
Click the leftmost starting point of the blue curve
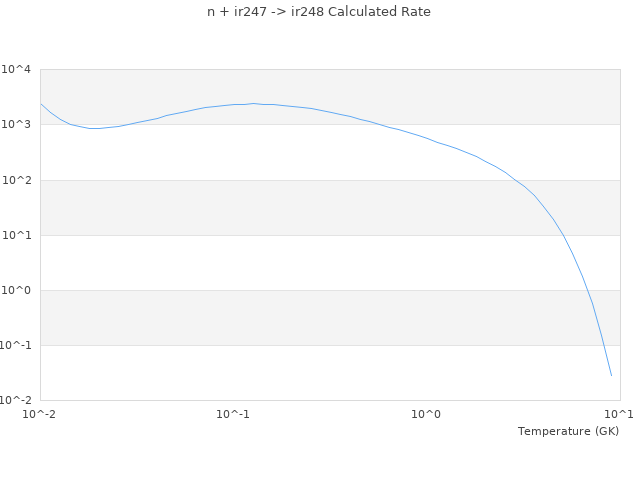click(x=40, y=103)
